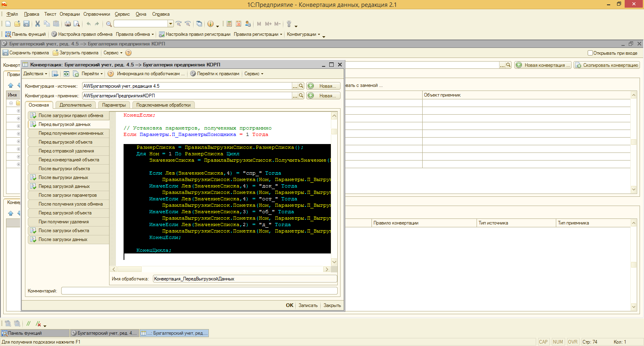644x346 pixels.
Task: Open the Calendar from the toolbar
Action: click(x=238, y=24)
